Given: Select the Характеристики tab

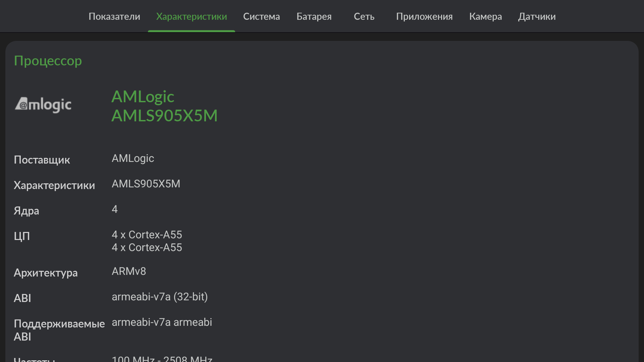Looking at the screenshot, I should pos(192,16).
